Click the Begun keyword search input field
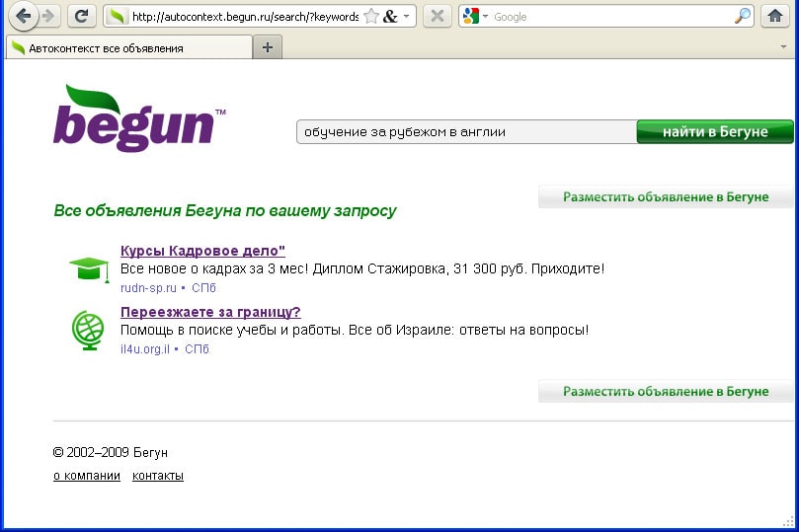This screenshot has height=532, width=799. pyautogui.click(x=464, y=131)
